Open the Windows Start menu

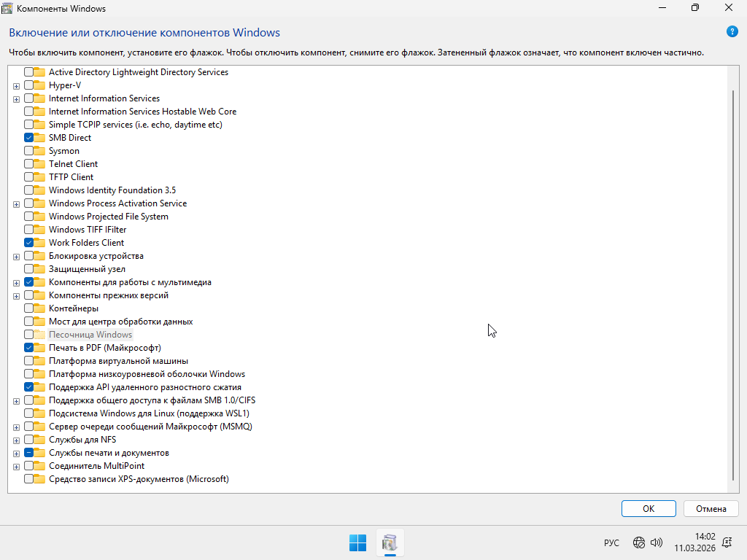357,542
